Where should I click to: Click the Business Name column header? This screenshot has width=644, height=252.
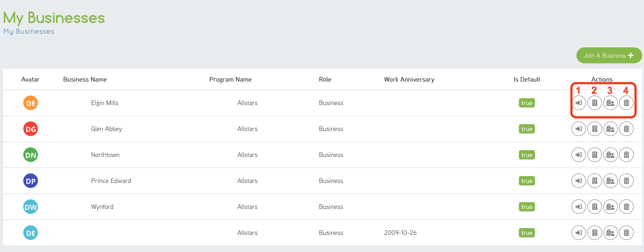pos(85,79)
